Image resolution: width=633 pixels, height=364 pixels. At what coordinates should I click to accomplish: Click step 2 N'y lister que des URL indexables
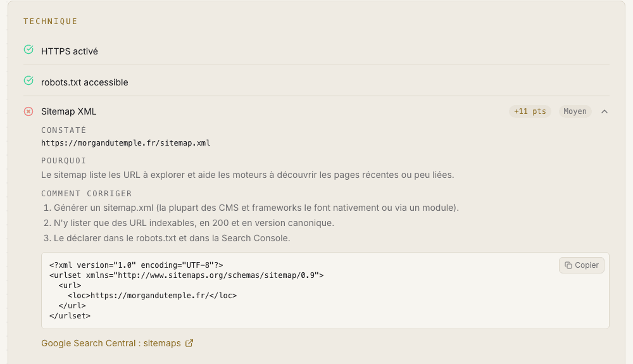pyautogui.click(x=189, y=223)
